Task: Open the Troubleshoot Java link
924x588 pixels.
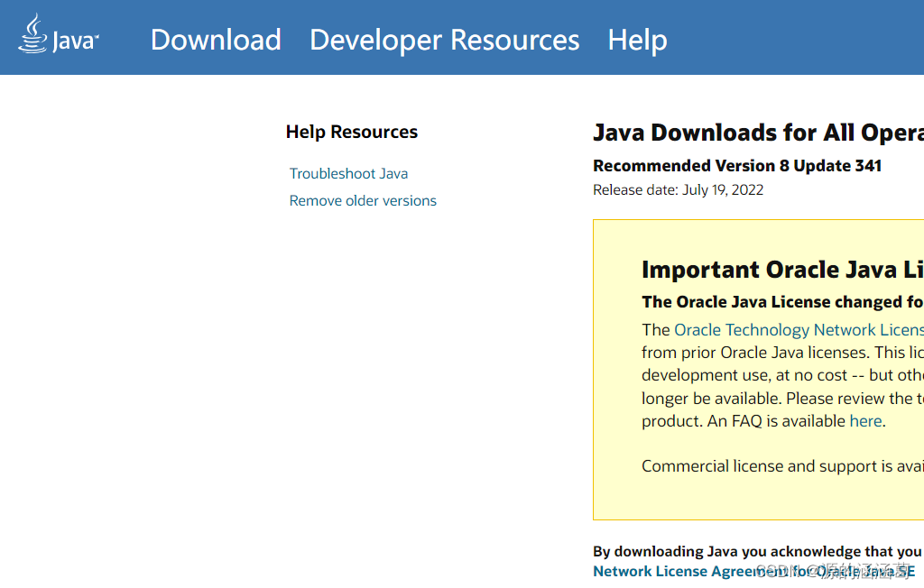Action: pos(348,174)
